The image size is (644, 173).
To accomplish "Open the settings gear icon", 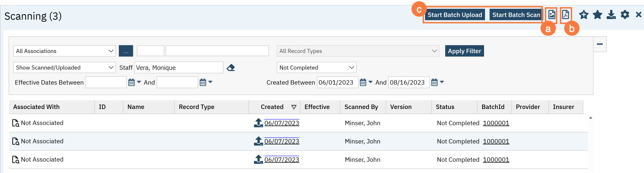I will (625, 15).
